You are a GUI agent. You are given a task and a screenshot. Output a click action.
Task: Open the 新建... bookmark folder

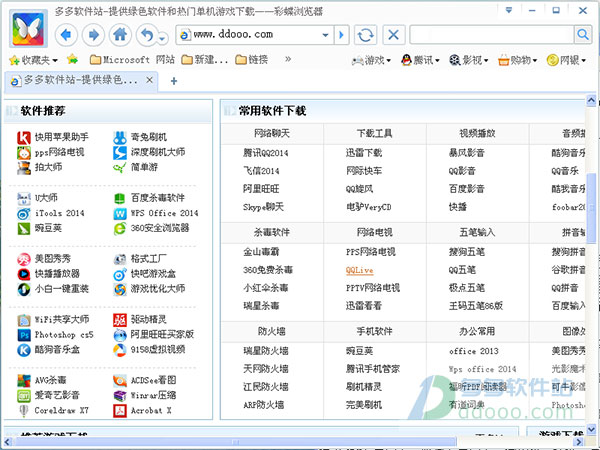204,60
